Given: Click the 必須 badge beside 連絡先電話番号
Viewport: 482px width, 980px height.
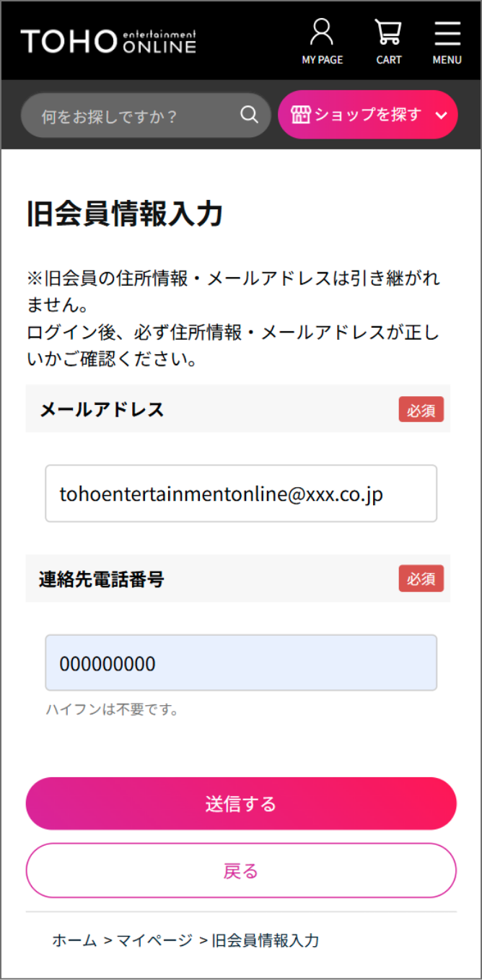Looking at the screenshot, I should [x=421, y=579].
